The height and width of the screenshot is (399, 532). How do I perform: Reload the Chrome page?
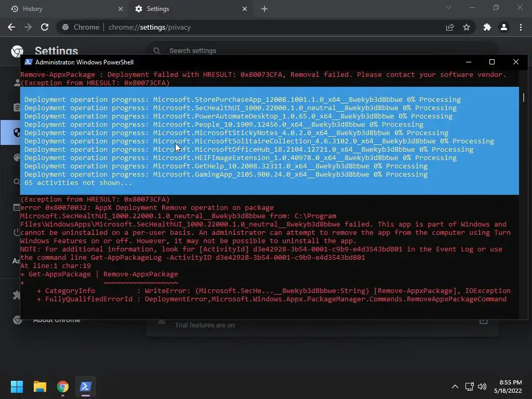45,27
